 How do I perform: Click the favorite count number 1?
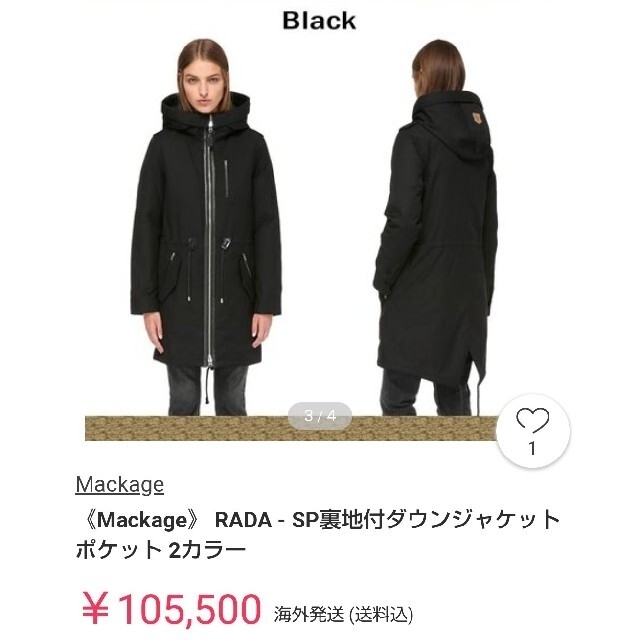[x=532, y=449]
